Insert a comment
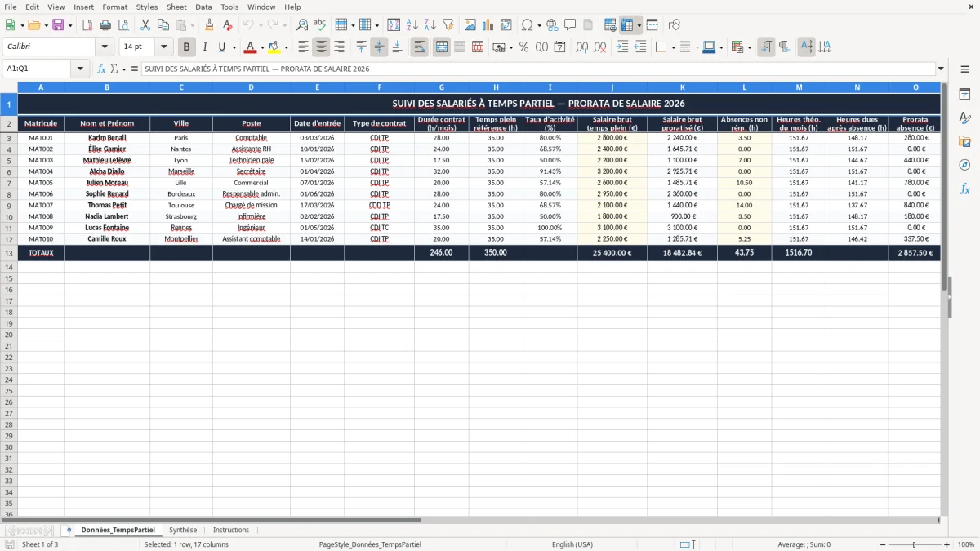This screenshot has width=980, height=551. pos(570,25)
